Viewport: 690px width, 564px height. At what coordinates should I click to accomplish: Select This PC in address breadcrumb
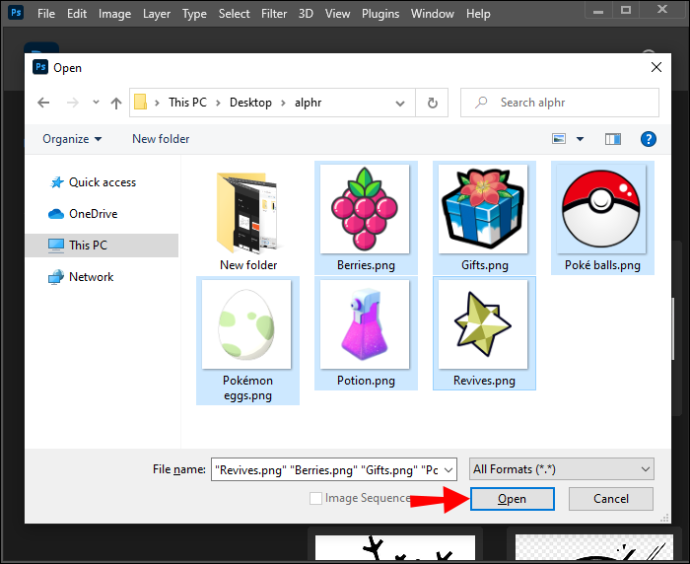click(187, 103)
